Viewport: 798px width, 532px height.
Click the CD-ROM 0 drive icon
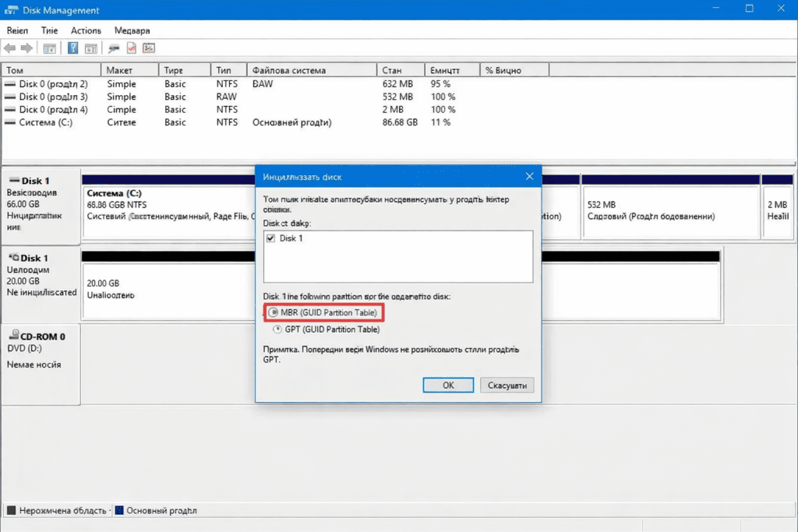point(12,336)
